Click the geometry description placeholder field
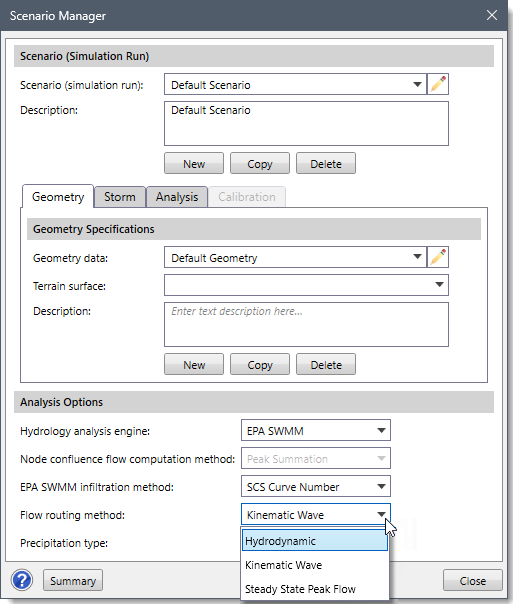 coord(306,324)
